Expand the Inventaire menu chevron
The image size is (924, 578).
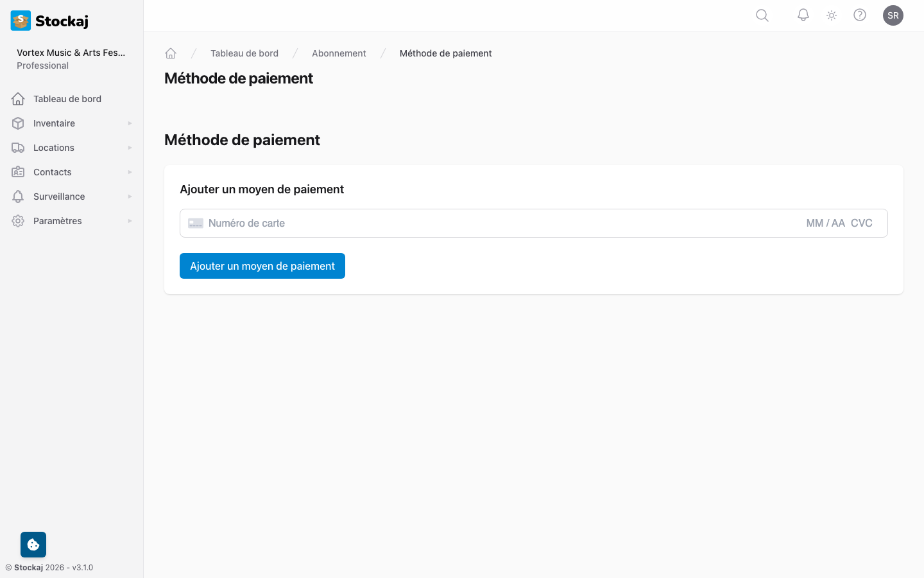click(130, 123)
